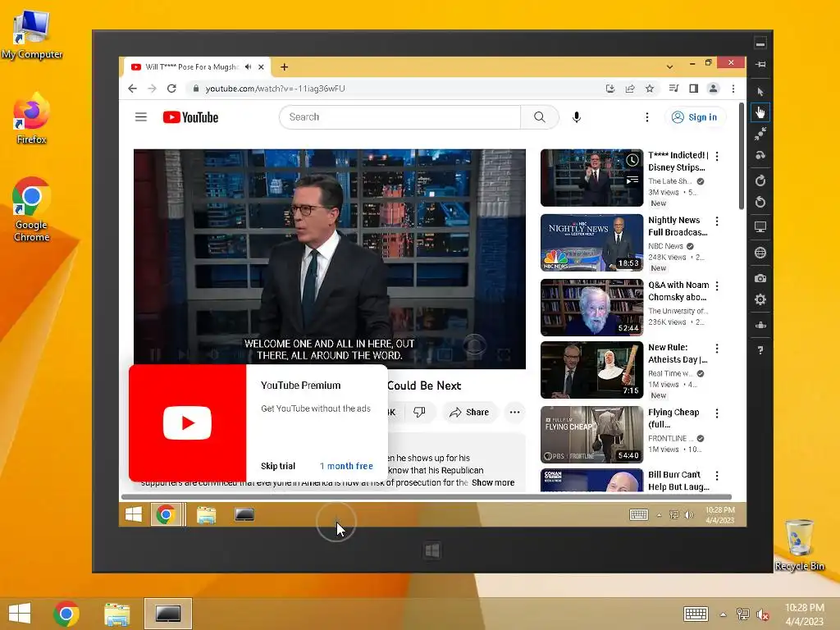Viewport: 840px width, 630px height.
Task: Click the network connection icon in simulator sidebar
Action: (760, 325)
